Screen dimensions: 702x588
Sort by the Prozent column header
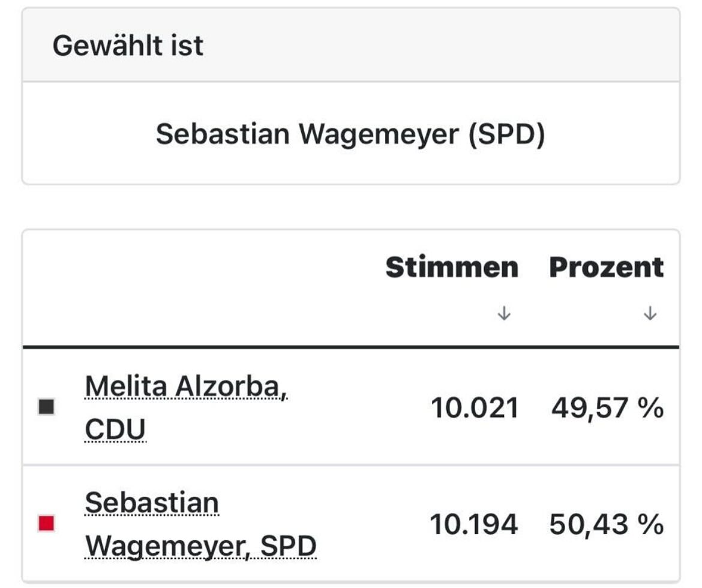(x=606, y=268)
